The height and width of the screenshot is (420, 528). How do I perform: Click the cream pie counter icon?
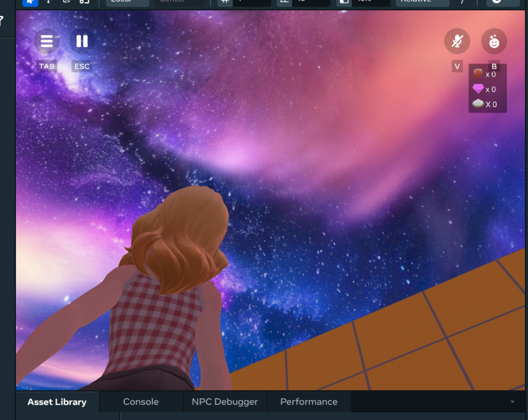478,104
